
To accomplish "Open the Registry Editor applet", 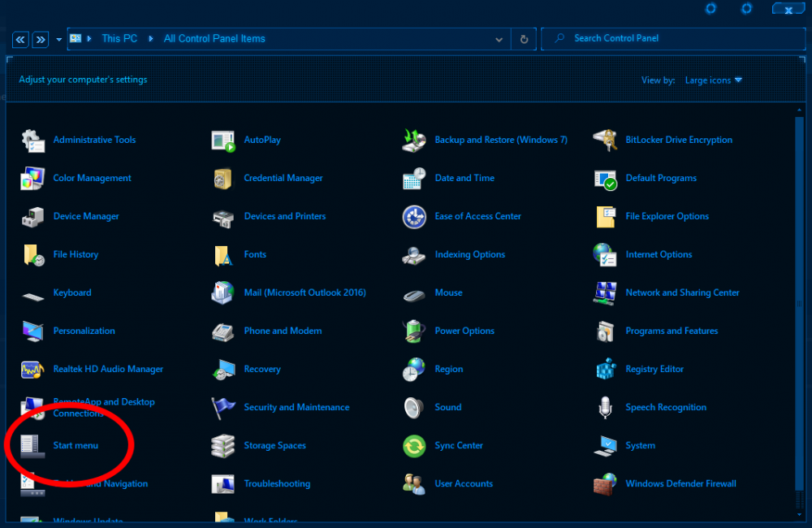I will [x=654, y=369].
